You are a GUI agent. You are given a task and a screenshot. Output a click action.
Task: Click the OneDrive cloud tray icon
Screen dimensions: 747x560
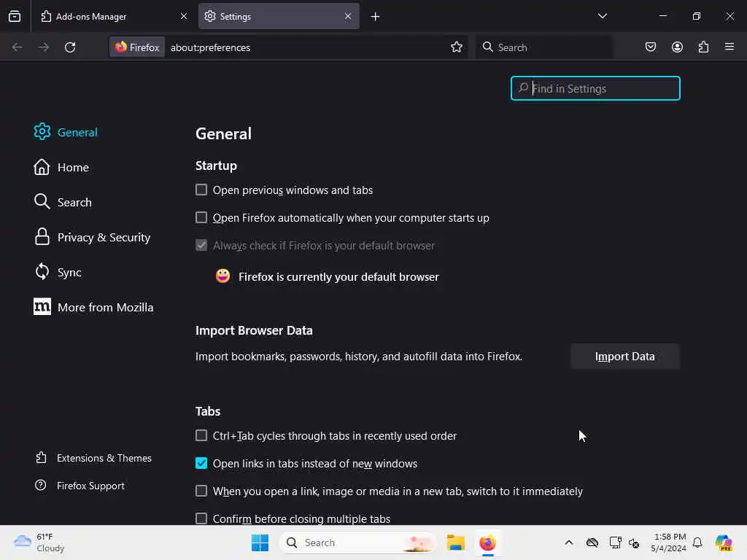tap(592, 542)
